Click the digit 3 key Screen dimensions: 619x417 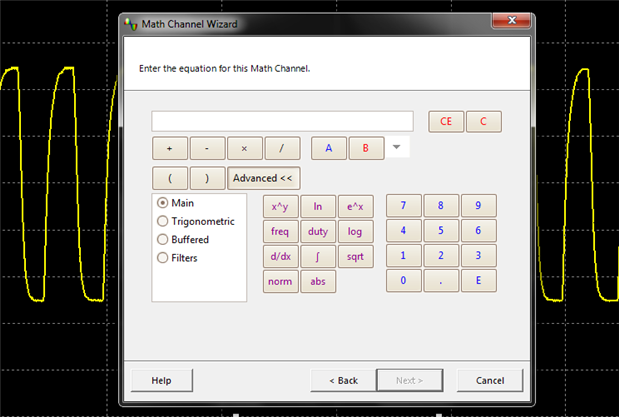[x=478, y=255]
